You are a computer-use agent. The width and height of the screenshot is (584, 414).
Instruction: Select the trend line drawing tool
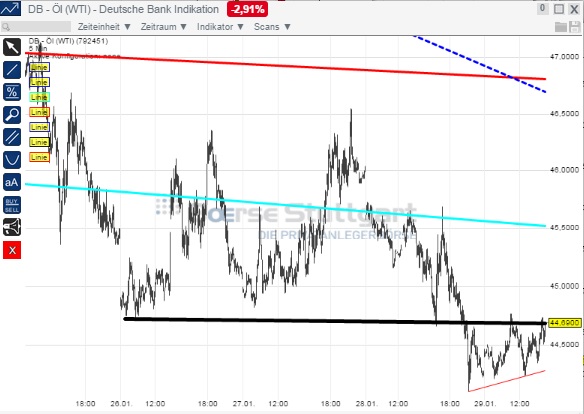point(12,70)
